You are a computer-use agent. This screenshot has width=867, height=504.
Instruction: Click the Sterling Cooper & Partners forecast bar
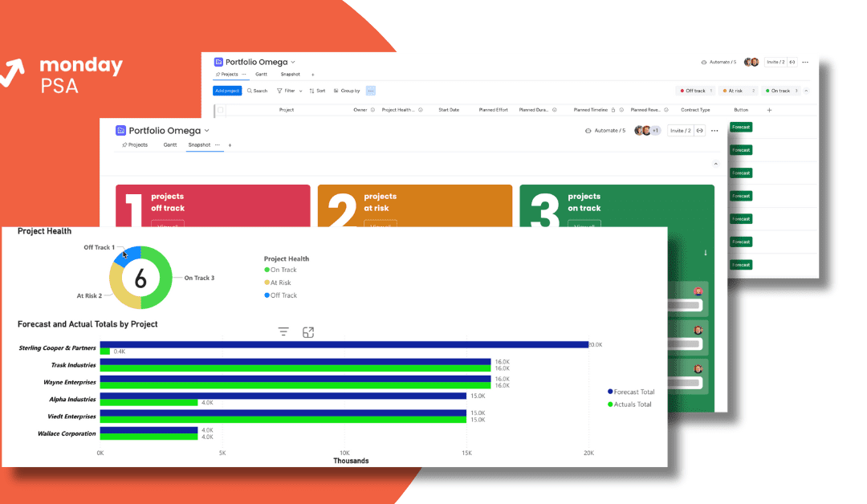coord(344,345)
